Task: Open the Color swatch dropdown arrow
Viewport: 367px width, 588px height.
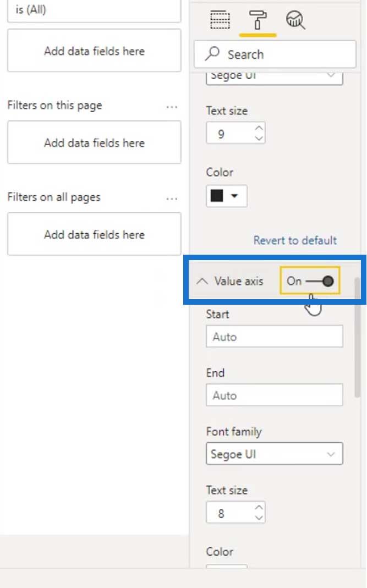Action: tap(234, 195)
